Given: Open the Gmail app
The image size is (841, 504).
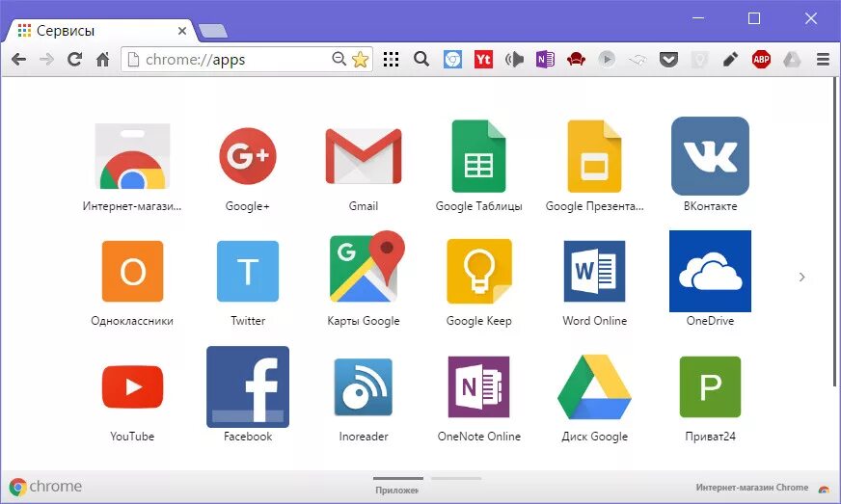Looking at the screenshot, I should click(363, 156).
